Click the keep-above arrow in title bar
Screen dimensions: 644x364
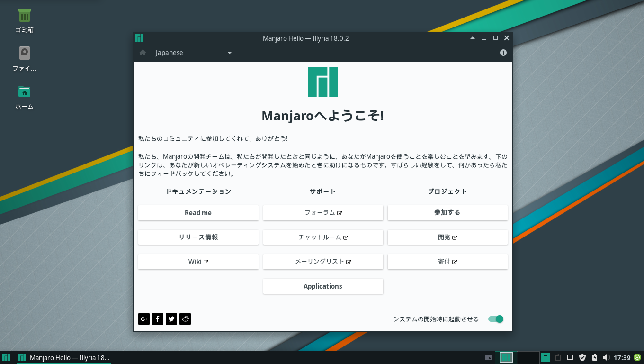click(472, 38)
